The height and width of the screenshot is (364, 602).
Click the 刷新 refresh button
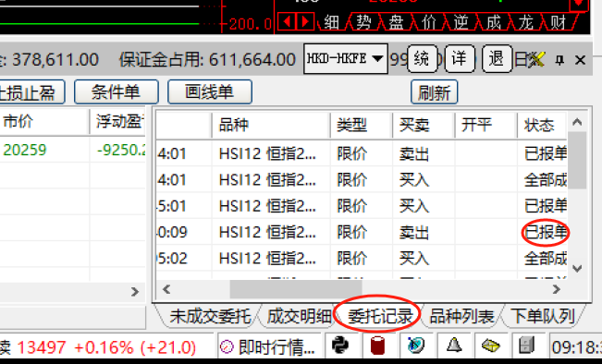click(x=434, y=92)
